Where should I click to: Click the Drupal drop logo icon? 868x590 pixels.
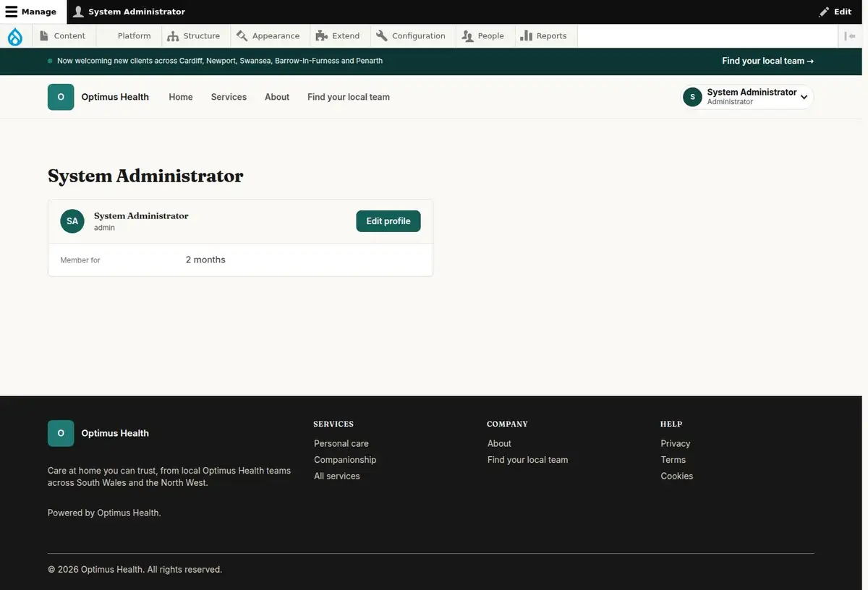point(15,36)
